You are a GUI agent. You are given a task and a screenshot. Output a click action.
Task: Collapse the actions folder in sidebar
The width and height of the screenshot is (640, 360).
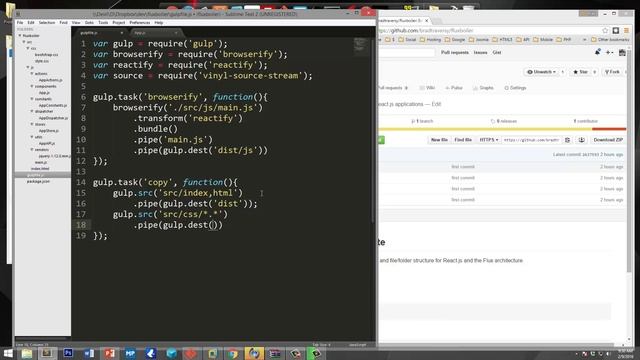point(32,74)
